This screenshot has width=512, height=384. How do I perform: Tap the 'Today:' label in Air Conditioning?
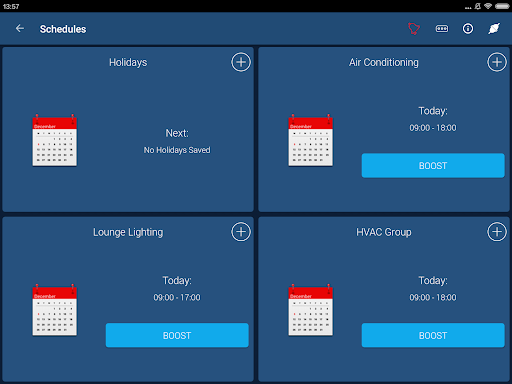[x=433, y=111]
